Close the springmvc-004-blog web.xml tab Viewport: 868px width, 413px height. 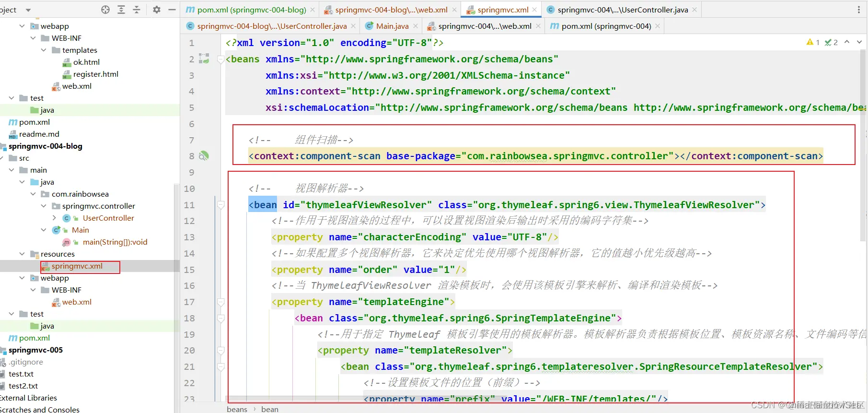click(454, 10)
